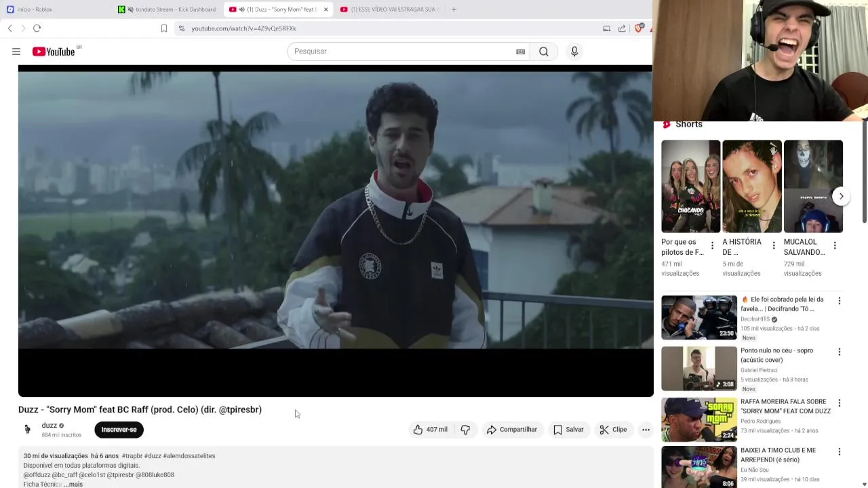Click the Pedro Rodrigues channel name

(759, 422)
